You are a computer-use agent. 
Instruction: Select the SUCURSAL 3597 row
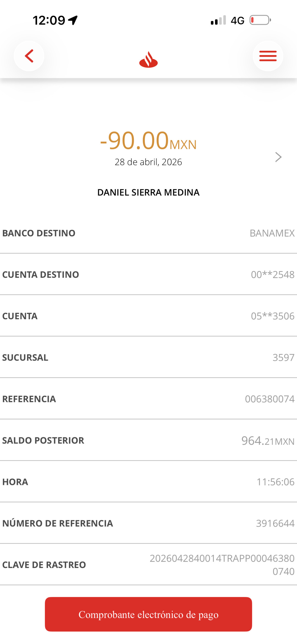pos(148,357)
